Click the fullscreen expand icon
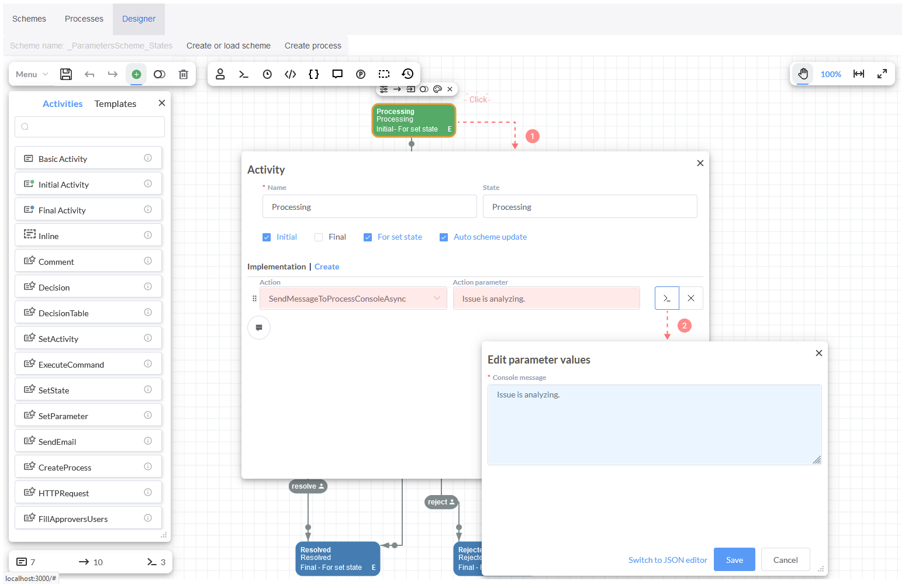 (x=882, y=74)
